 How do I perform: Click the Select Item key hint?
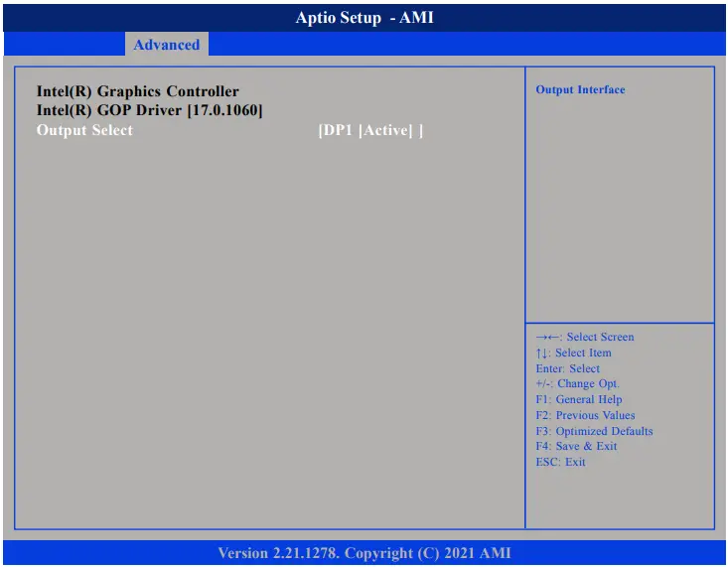coord(574,353)
